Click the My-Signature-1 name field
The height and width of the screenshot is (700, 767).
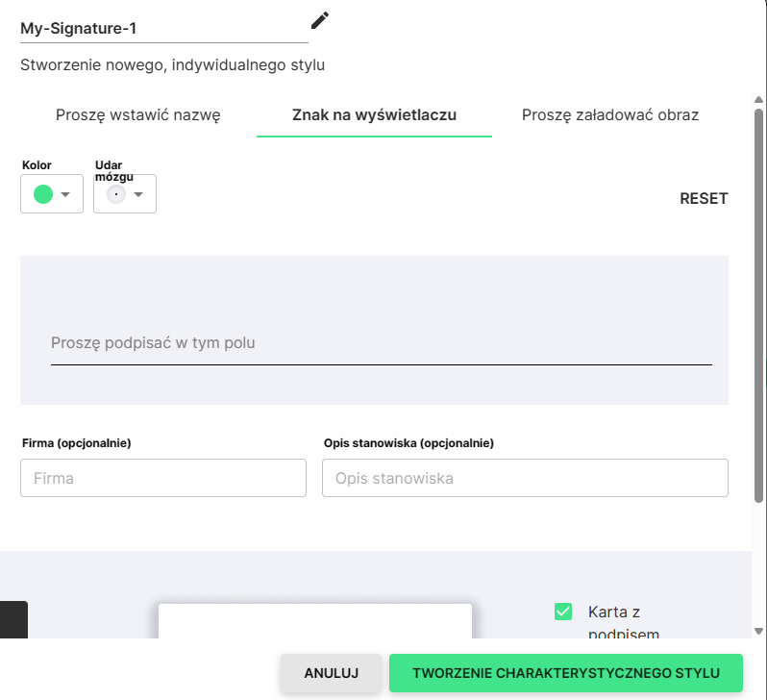click(163, 29)
